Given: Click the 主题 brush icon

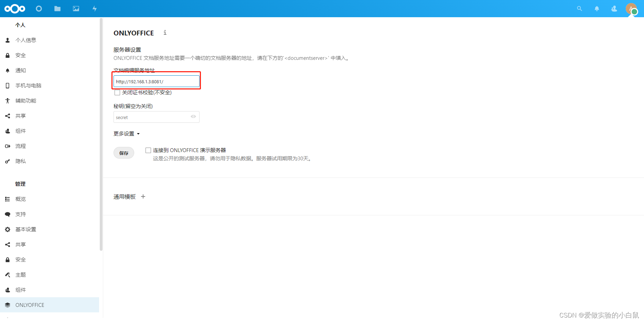Looking at the screenshot, I should (8, 275).
